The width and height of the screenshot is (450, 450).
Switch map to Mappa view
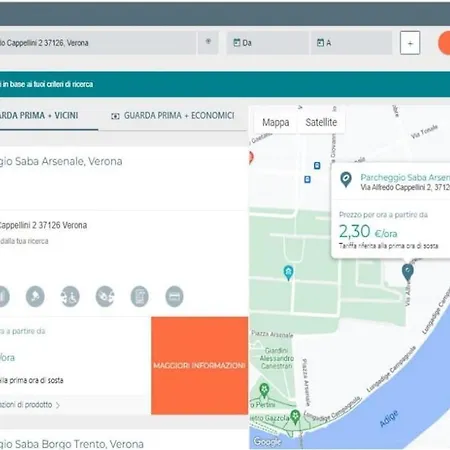(276, 122)
